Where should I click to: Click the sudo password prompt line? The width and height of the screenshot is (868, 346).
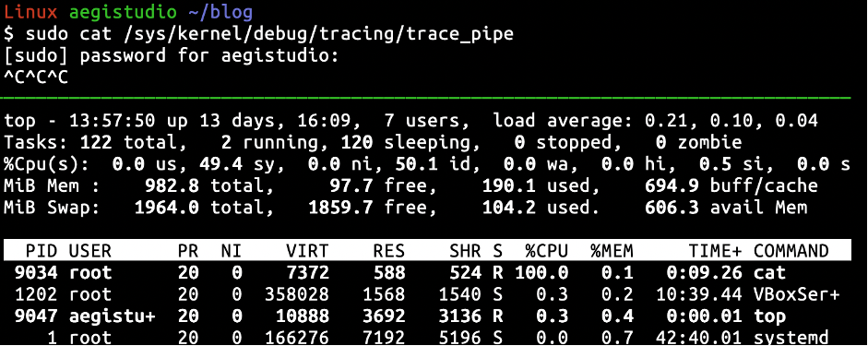coord(171,55)
